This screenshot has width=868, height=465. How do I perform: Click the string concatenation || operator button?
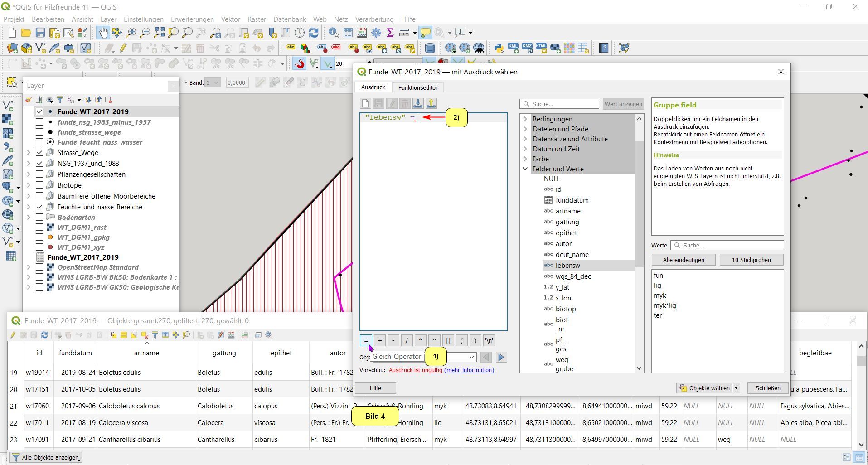[448, 341]
